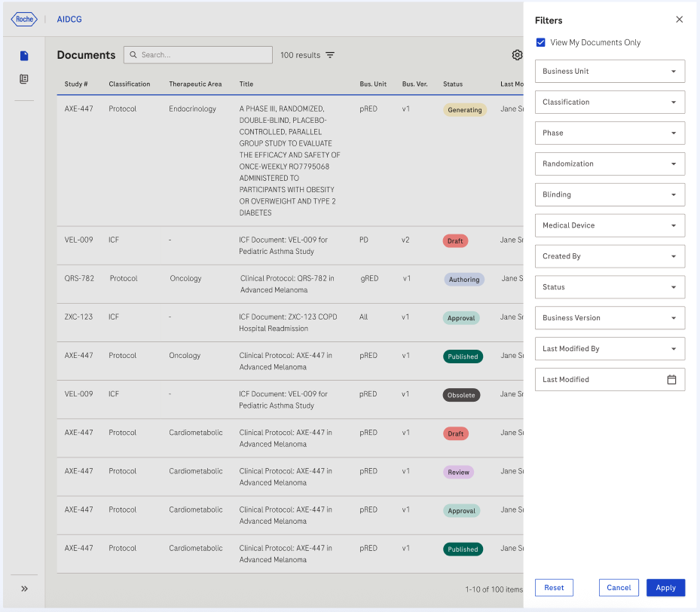Open the Randomization dropdown
700x612 pixels.
click(610, 164)
